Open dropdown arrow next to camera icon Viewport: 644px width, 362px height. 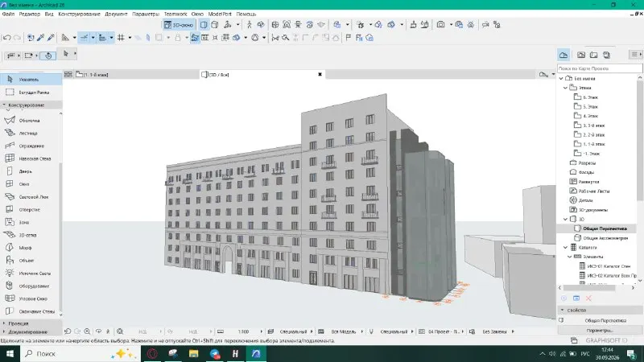[451, 25]
